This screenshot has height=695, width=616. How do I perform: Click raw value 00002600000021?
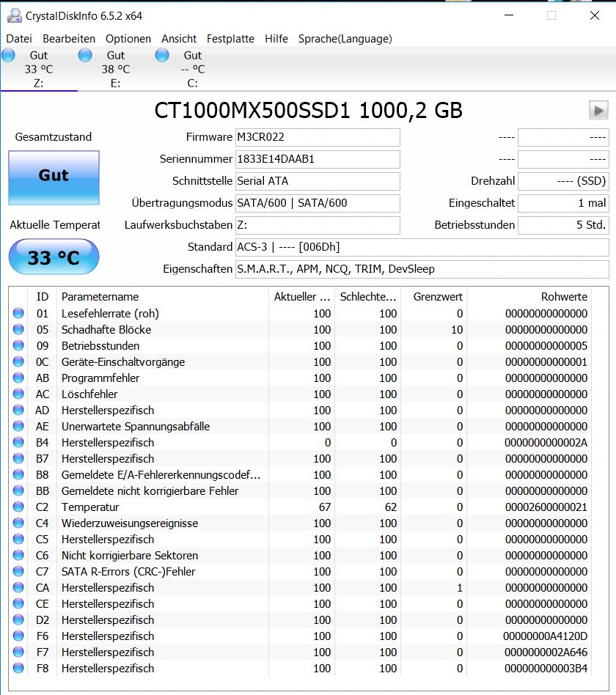tap(546, 507)
